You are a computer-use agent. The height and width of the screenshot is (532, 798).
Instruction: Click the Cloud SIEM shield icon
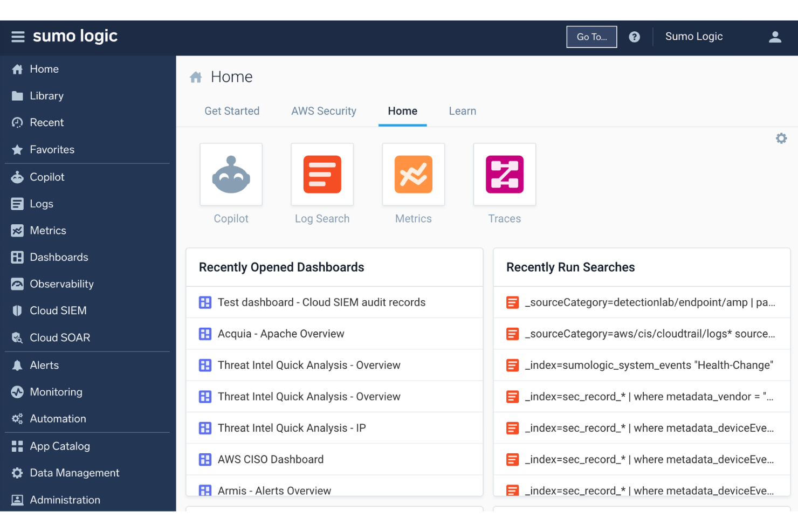18,310
